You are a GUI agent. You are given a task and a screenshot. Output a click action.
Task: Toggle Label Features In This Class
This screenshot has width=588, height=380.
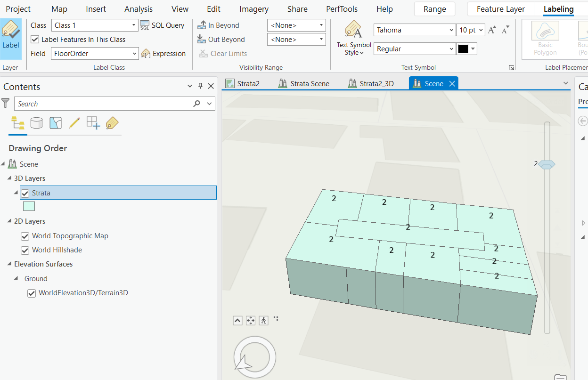coord(35,39)
